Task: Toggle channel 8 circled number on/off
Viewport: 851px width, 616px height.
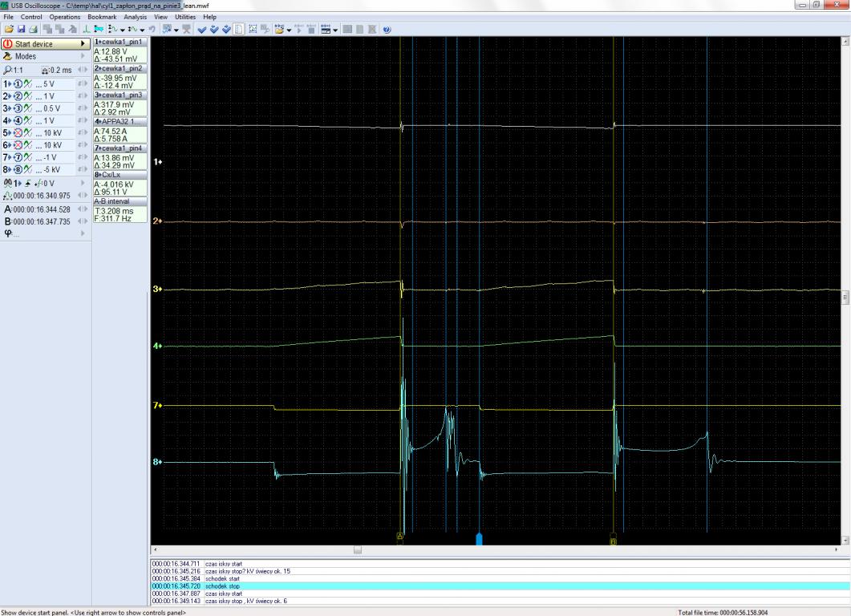Action: 18,170
